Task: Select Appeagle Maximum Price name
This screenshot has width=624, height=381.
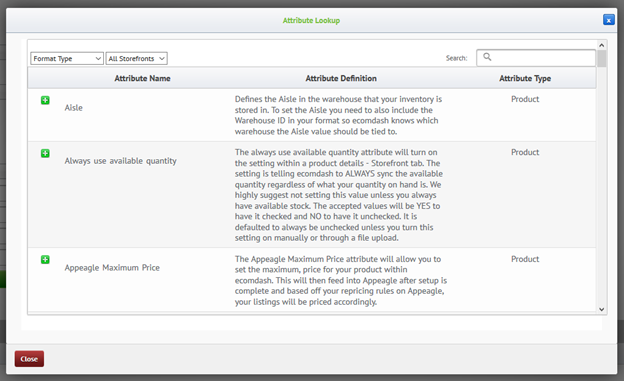Action: (112, 268)
